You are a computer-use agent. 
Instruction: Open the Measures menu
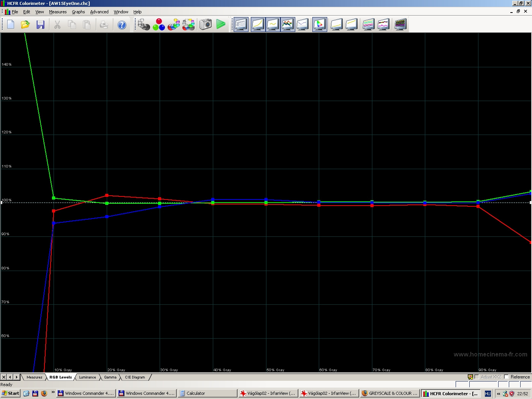[x=58, y=12]
